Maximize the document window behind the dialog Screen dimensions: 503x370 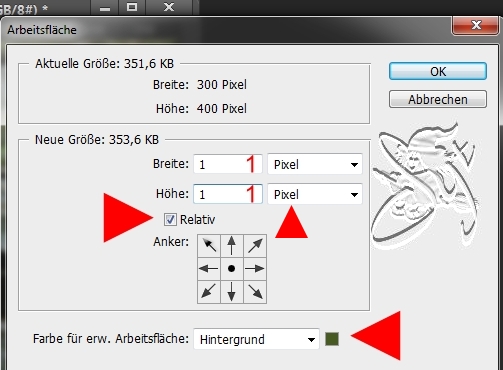click(132, 7)
